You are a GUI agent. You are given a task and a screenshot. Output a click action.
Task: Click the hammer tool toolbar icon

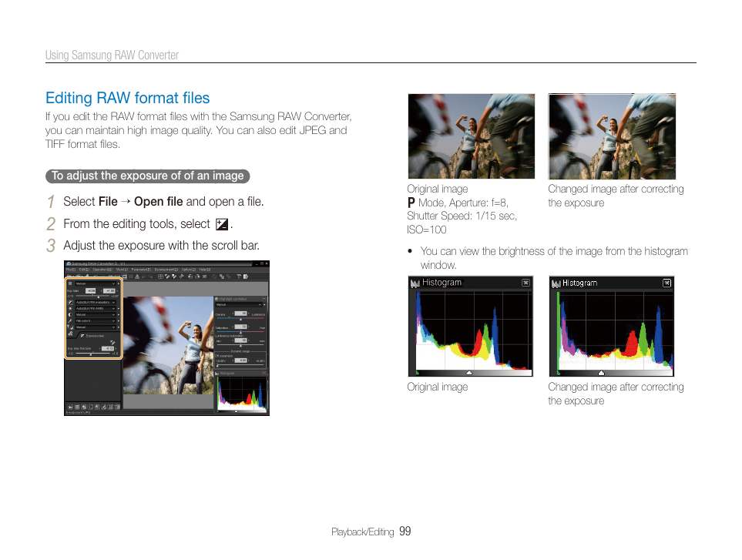click(x=239, y=277)
